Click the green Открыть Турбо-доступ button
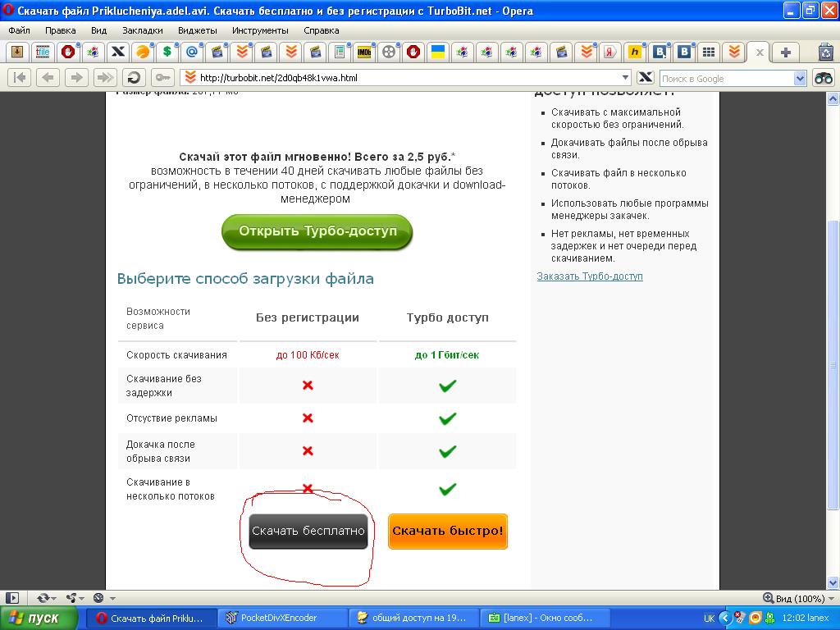The height and width of the screenshot is (630, 840). [x=317, y=231]
